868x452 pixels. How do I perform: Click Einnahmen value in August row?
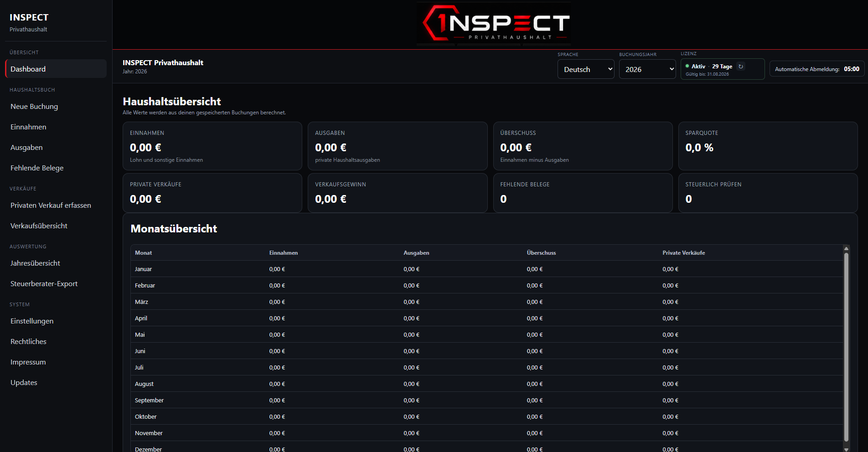[x=277, y=384]
